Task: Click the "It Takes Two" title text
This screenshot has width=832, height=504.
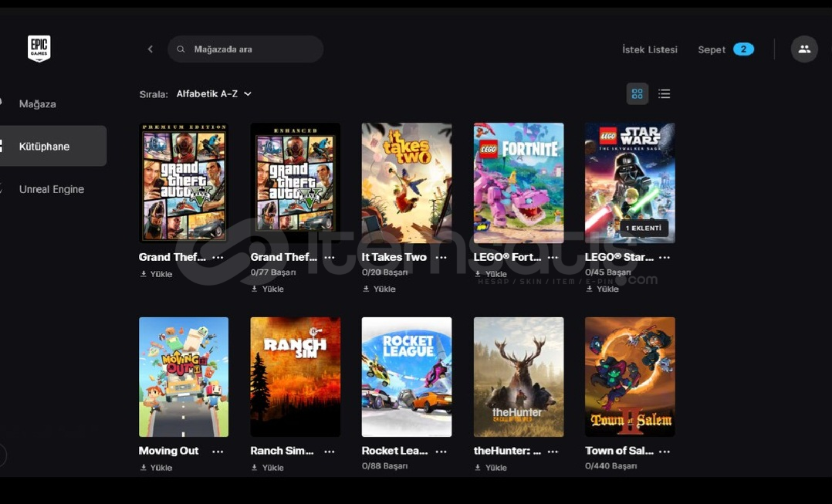Action: pos(394,257)
